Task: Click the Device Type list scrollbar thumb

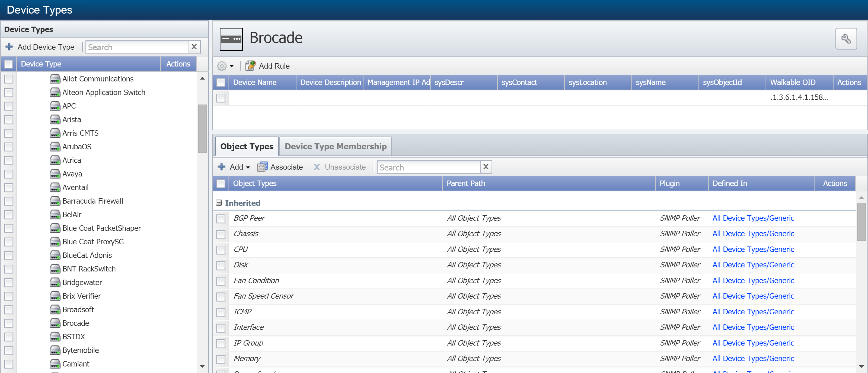Action: (x=203, y=128)
